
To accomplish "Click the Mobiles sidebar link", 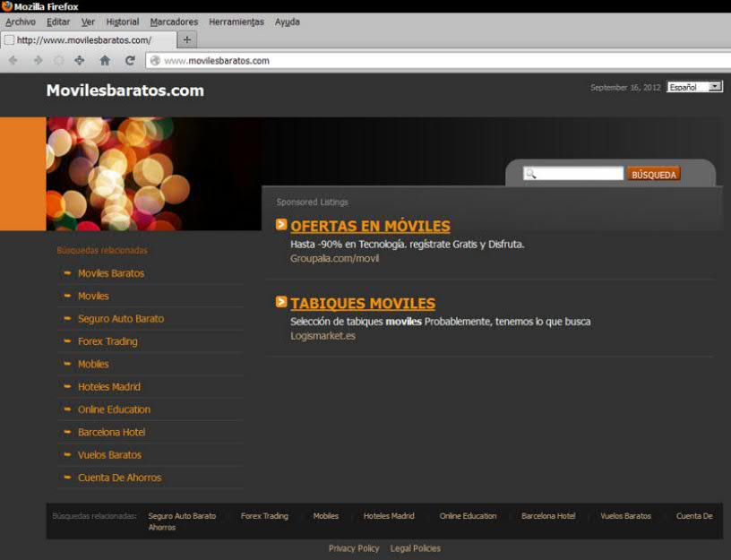I will click(93, 364).
